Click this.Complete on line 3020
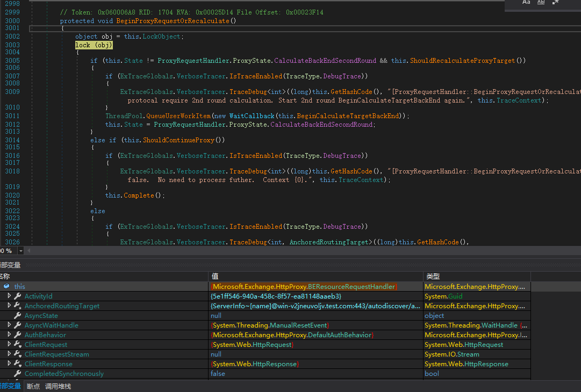This screenshot has height=392, width=581. tap(130, 195)
